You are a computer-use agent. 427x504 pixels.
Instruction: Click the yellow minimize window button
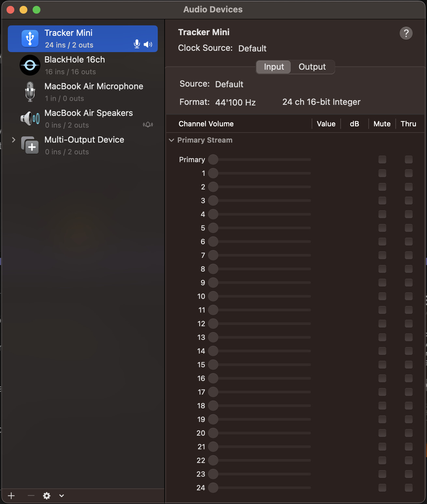click(x=23, y=10)
